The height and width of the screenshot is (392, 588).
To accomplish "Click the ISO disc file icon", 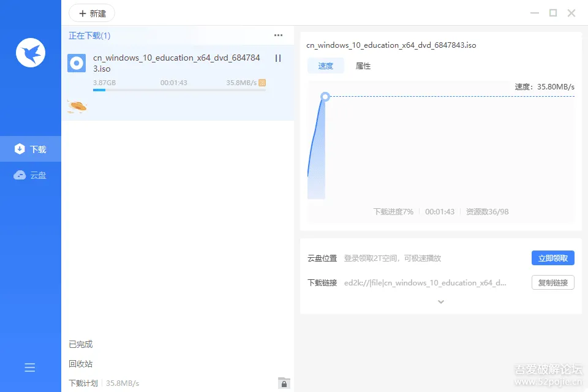I will (x=77, y=63).
